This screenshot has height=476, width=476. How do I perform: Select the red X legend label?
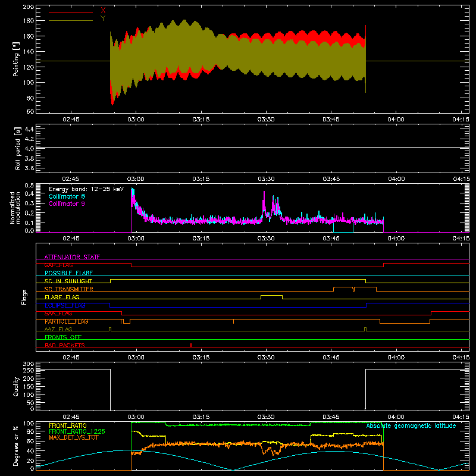click(x=103, y=10)
